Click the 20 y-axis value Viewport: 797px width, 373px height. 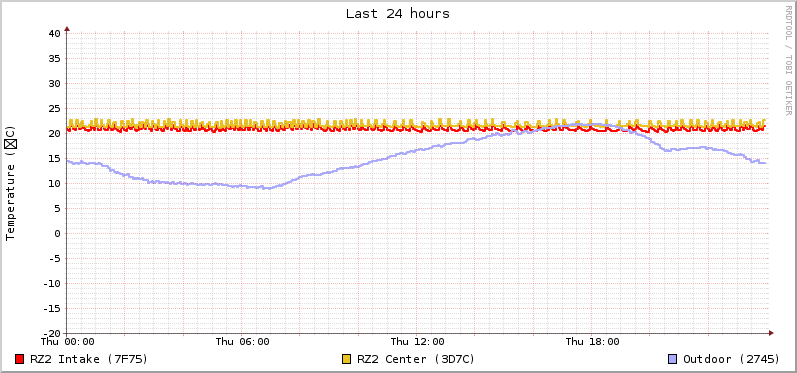54,133
